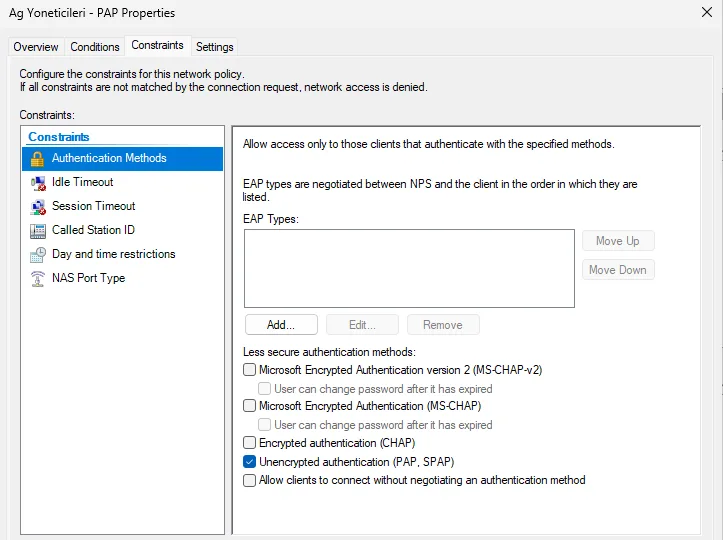Click the Authentication Methods lock icon
This screenshot has width=723, height=540.
(x=37, y=159)
